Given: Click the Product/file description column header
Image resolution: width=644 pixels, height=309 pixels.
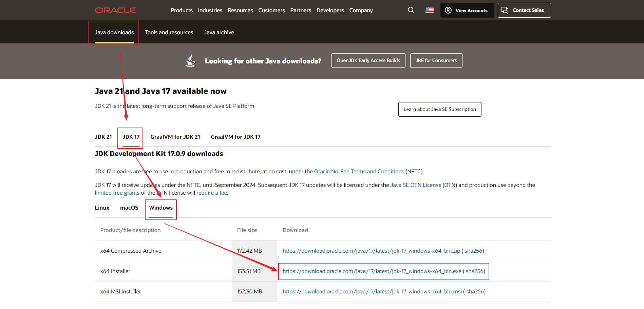Looking at the screenshot, I should click(x=130, y=230).
